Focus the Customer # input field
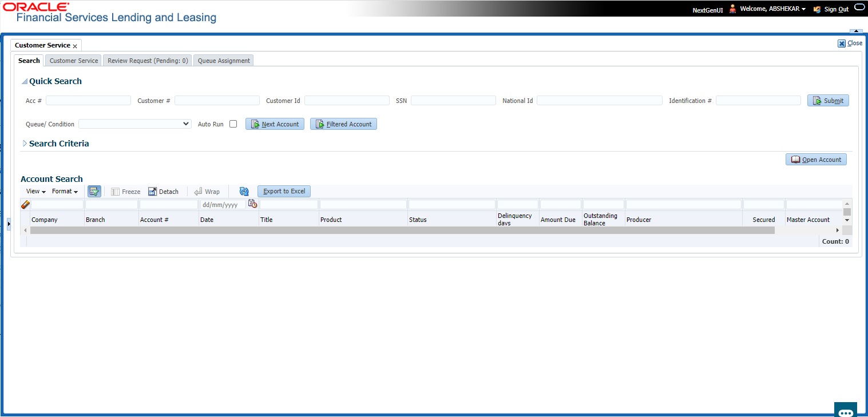Image resolution: width=868 pixels, height=417 pixels. pyautogui.click(x=217, y=101)
